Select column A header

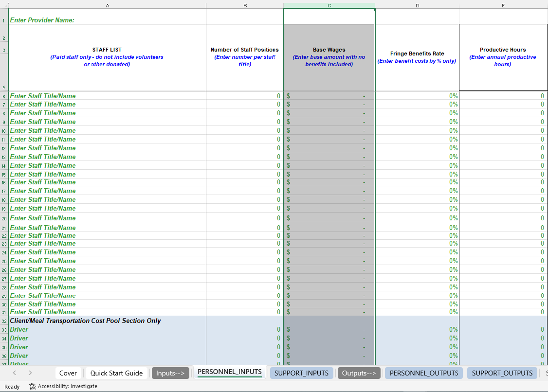108,5
